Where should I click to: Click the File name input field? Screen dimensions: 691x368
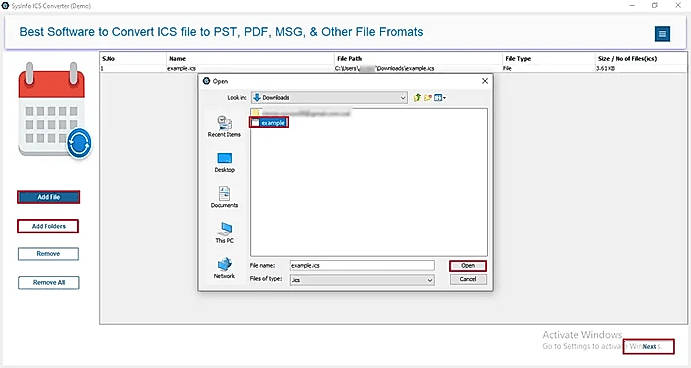tap(362, 266)
